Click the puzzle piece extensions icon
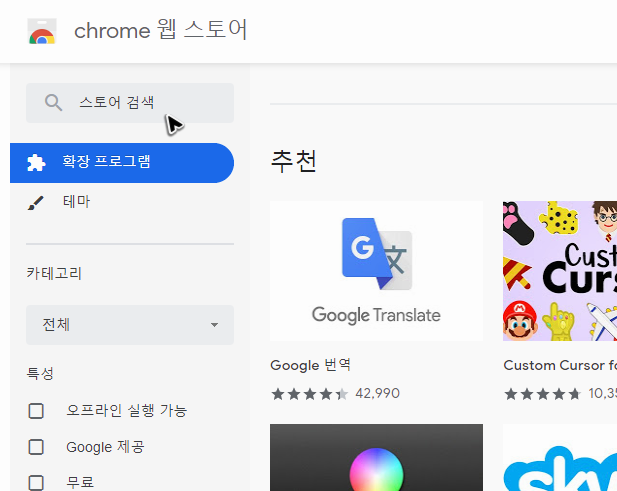The width and height of the screenshot is (617, 491). coord(36,162)
